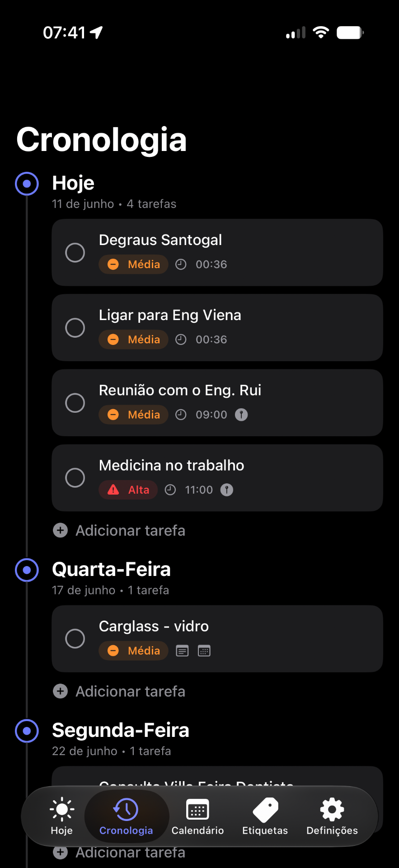Open Definições gear icon

coord(332,809)
